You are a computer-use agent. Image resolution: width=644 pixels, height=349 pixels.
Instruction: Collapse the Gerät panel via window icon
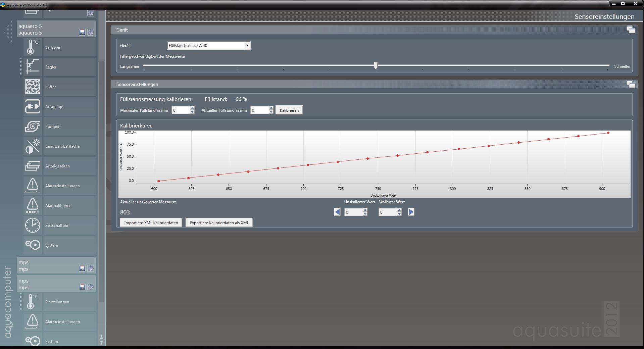click(x=630, y=30)
